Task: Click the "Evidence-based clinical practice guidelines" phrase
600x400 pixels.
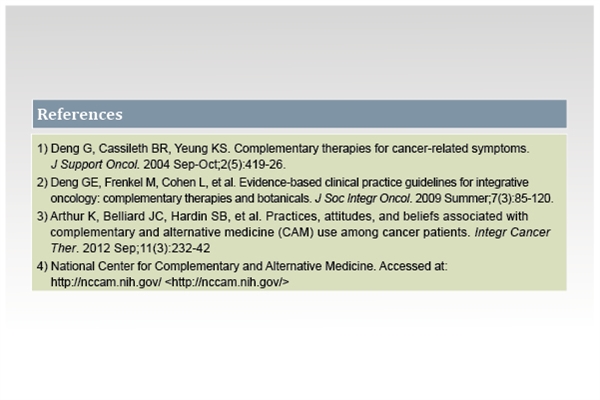Action: (x=347, y=183)
